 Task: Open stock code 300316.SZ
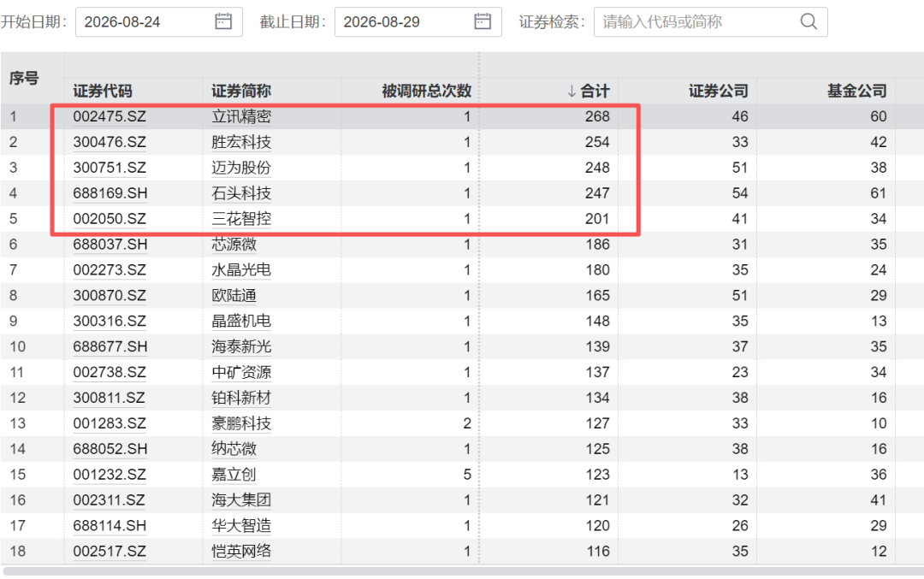110,321
